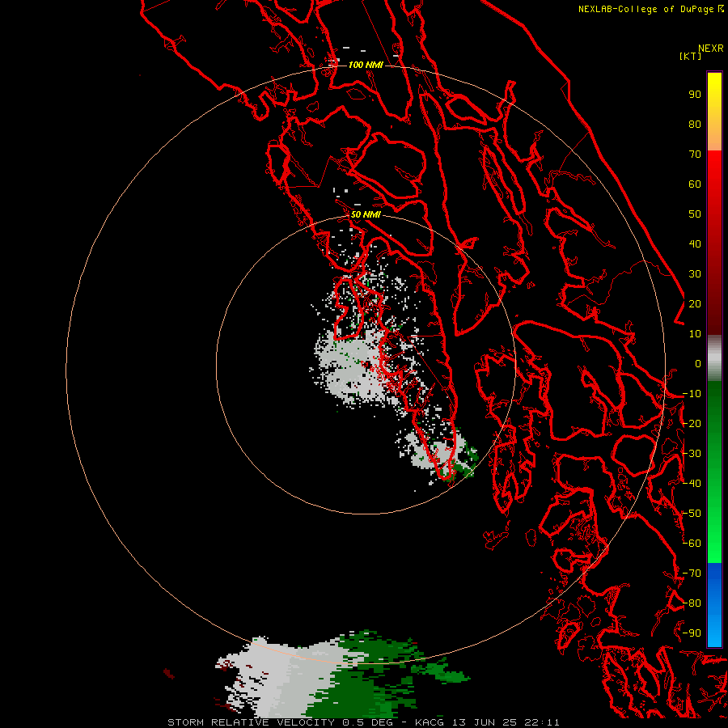This screenshot has width=728, height=728.
Task: Click the 20 tick label on velocity scale
Action: (695, 303)
